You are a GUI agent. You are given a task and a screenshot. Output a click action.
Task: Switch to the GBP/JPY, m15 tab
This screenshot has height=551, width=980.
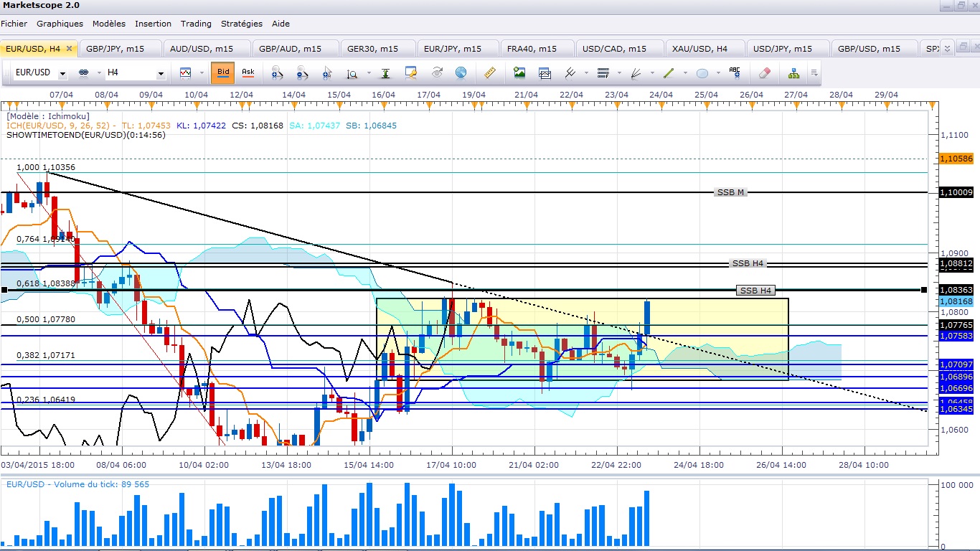(114, 49)
